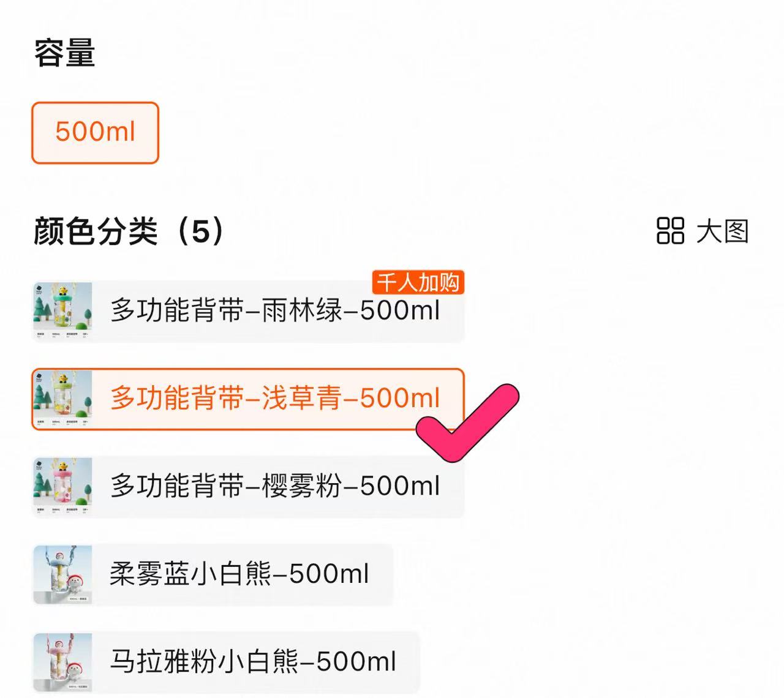Click the 柔雾蓝小白熊 bottle thumbnail
784x698 pixels.
point(64,574)
